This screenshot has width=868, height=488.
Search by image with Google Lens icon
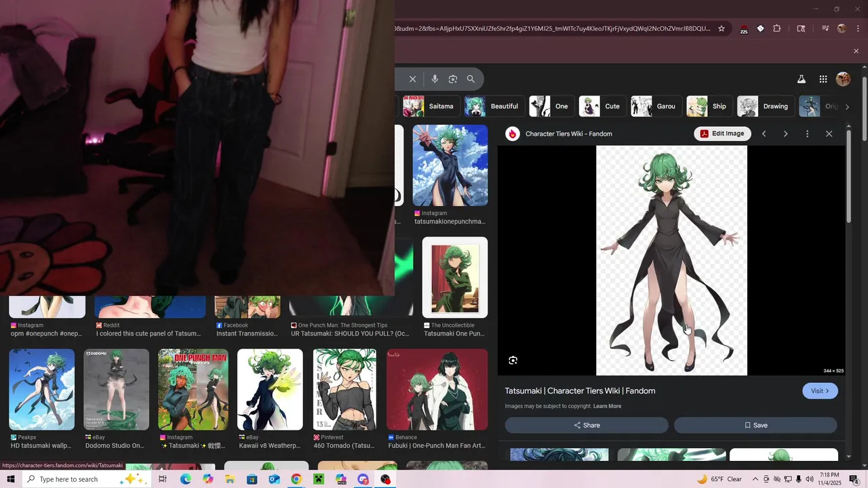coord(452,79)
